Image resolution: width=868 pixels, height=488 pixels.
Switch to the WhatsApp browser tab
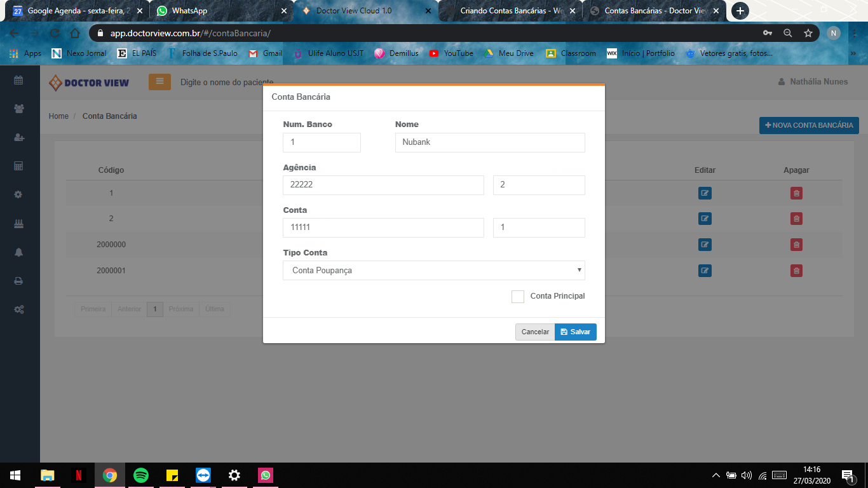tap(216, 11)
